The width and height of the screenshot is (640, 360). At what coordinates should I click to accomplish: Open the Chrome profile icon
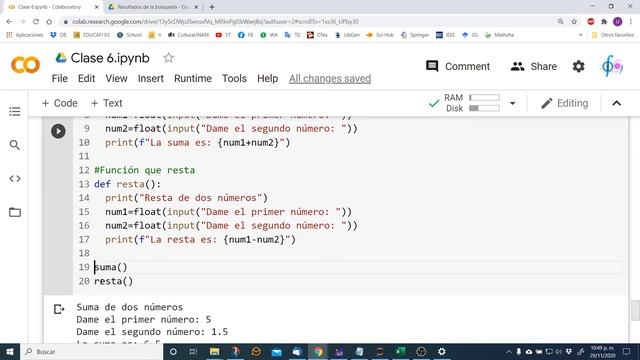click(618, 22)
